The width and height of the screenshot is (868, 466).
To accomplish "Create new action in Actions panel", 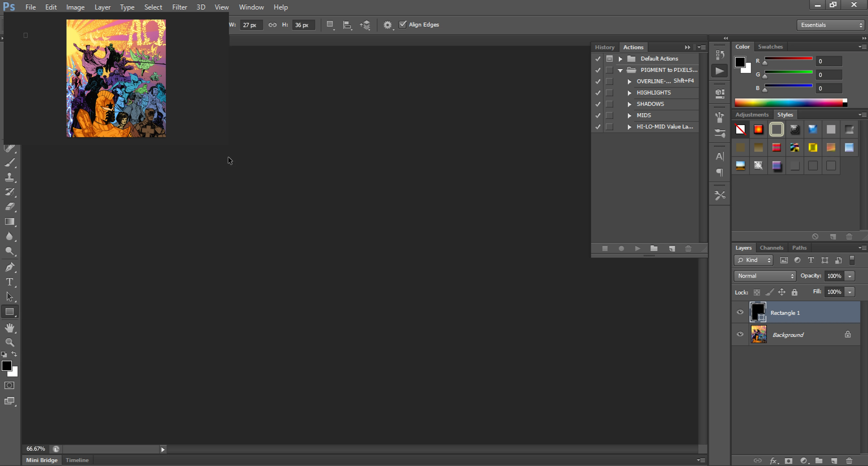I will click(x=671, y=249).
